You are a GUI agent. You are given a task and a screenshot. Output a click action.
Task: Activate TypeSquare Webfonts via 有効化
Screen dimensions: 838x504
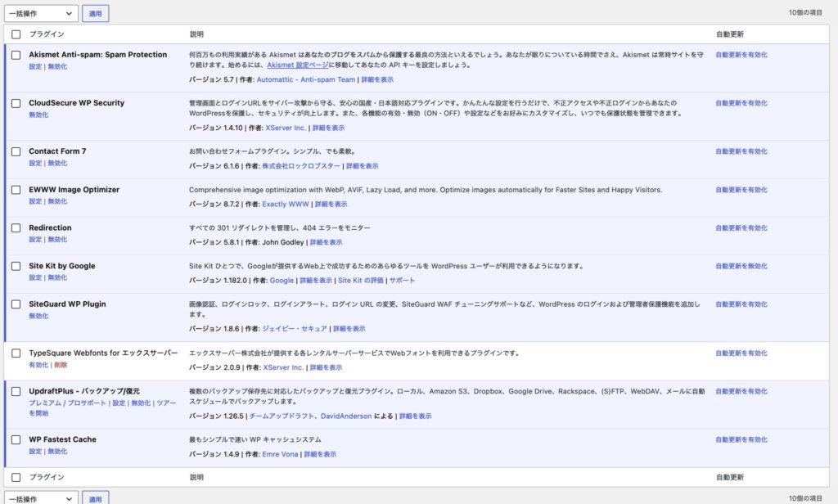pyautogui.click(x=38, y=365)
